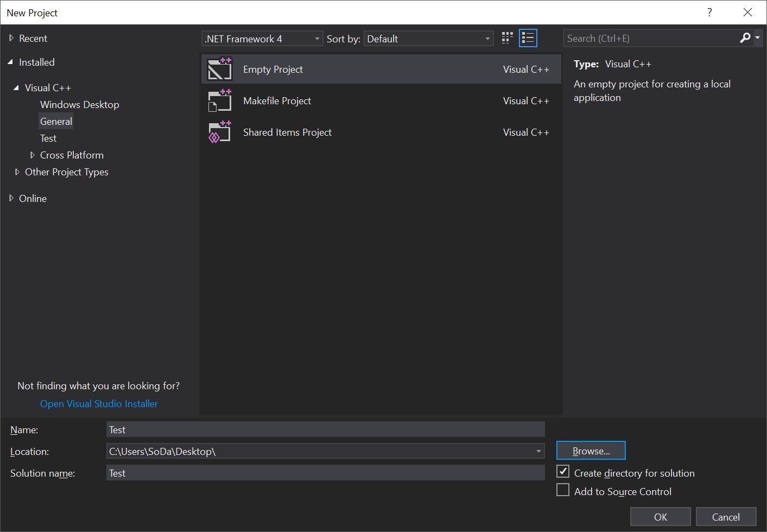Open the Location path dropdown
The width and height of the screenshot is (767, 532).
pos(538,451)
